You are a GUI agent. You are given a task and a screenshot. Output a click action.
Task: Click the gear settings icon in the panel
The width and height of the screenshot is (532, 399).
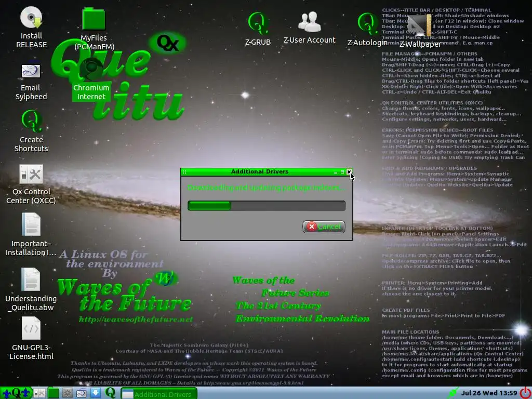tap(67, 393)
